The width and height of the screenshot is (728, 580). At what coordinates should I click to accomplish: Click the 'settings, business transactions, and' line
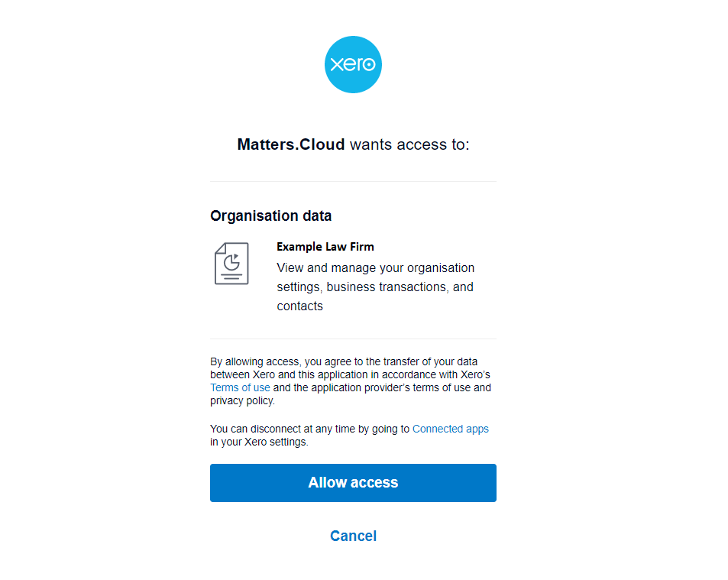click(375, 287)
